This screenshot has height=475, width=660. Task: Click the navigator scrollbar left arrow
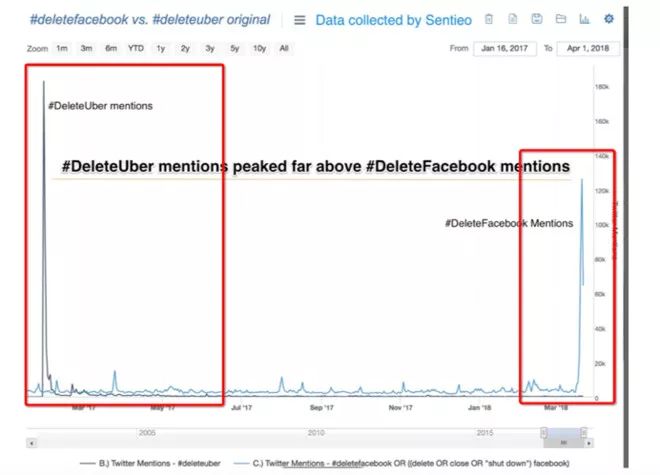point(31,441)
